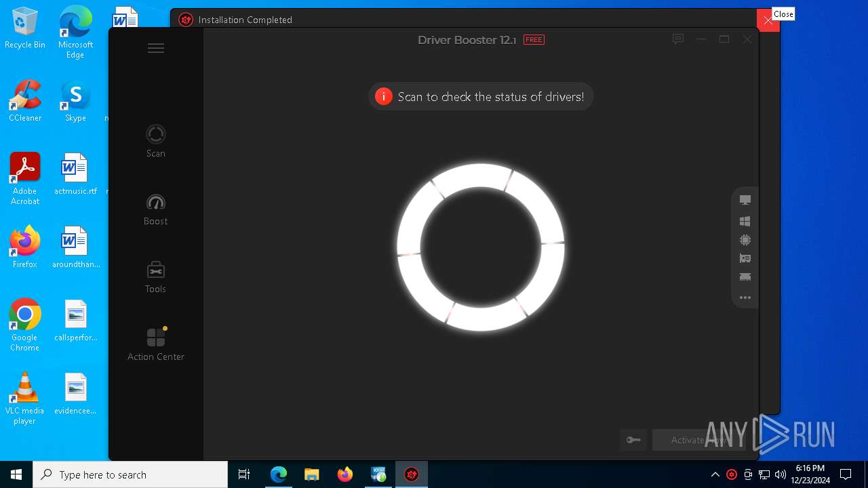Click 'Scan to check the status of drivers!' message
Image resolution: width=868 pixels, height=488 pixels.
(491, 97)
